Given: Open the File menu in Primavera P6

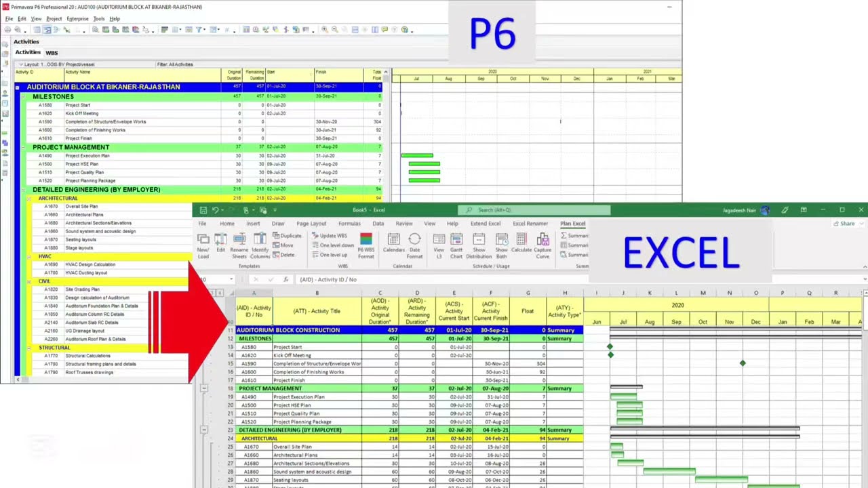Looking at the screenshot, I should point(9,19).
